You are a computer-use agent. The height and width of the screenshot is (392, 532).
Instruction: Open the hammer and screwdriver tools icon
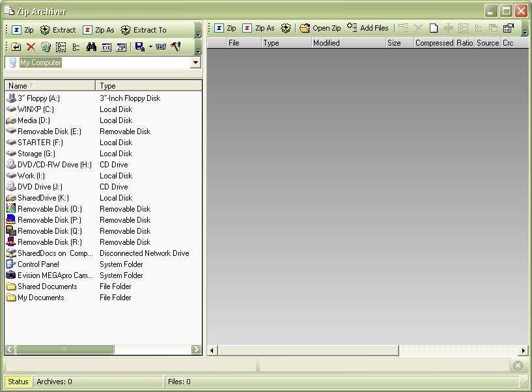(176, 47)
